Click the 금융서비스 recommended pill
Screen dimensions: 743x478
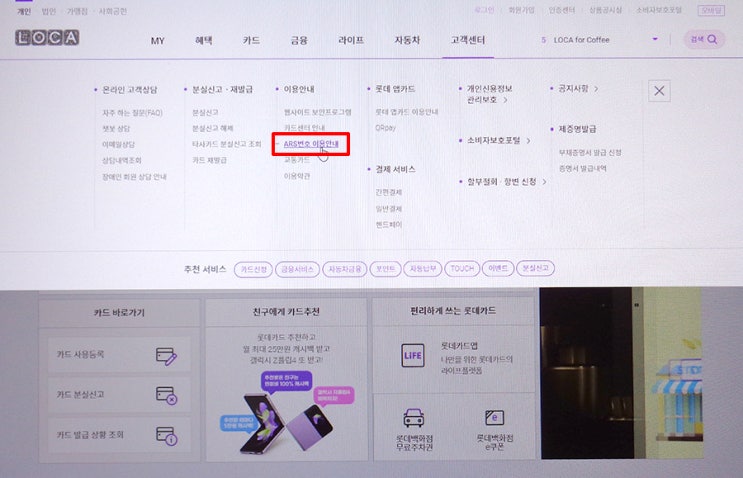[298, 270]
